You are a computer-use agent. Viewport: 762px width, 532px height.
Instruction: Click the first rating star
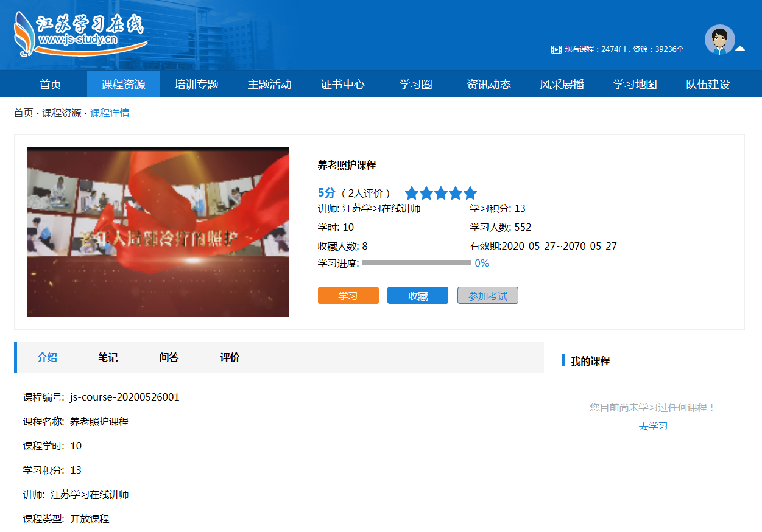point(412,194)
